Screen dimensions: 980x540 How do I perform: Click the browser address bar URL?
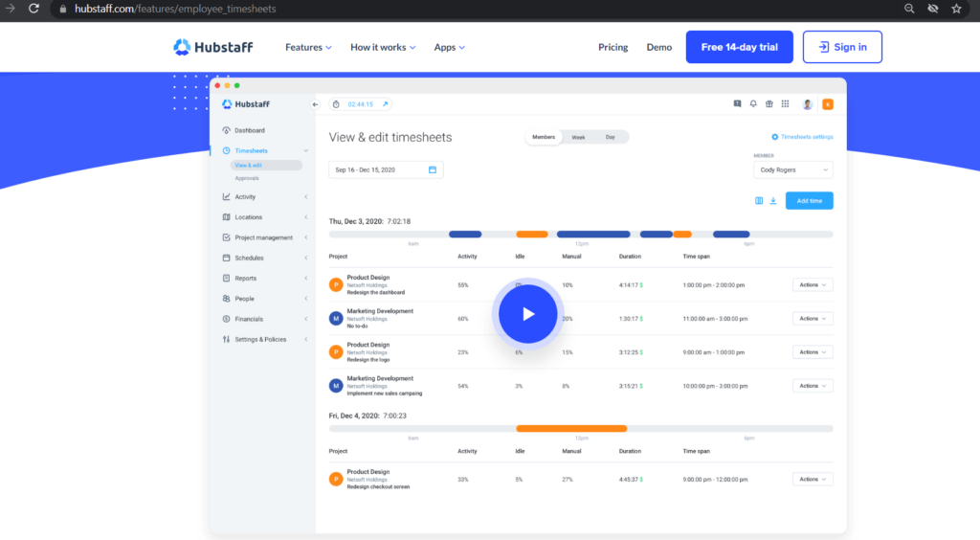[175, 9]
